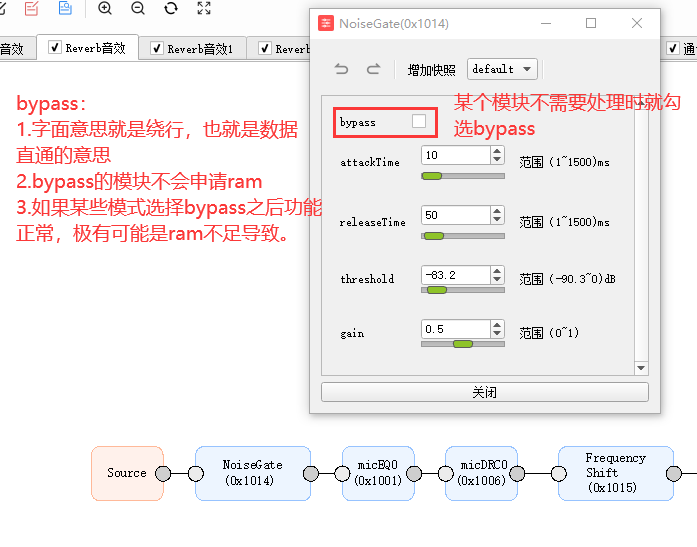
Task: Maximize the NoiseGate window
Action: (591, 23)
